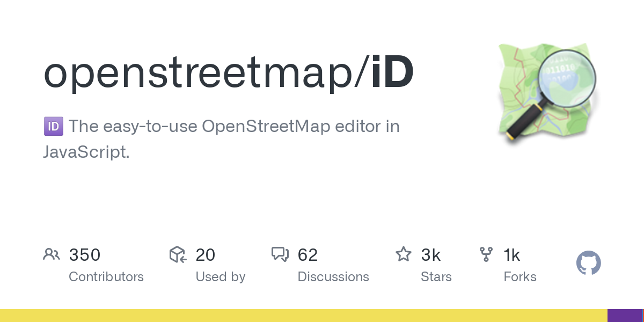The width and height of the screenshot is (644, 322).
Task: Click the Discussions speech bubble icon
Action: [x=280, y=254]
